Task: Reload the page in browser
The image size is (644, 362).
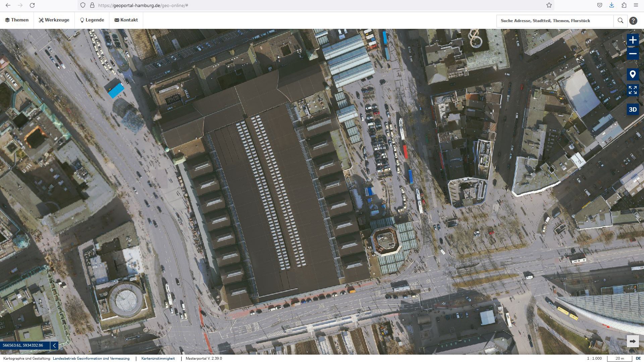Action: point(32,5)
